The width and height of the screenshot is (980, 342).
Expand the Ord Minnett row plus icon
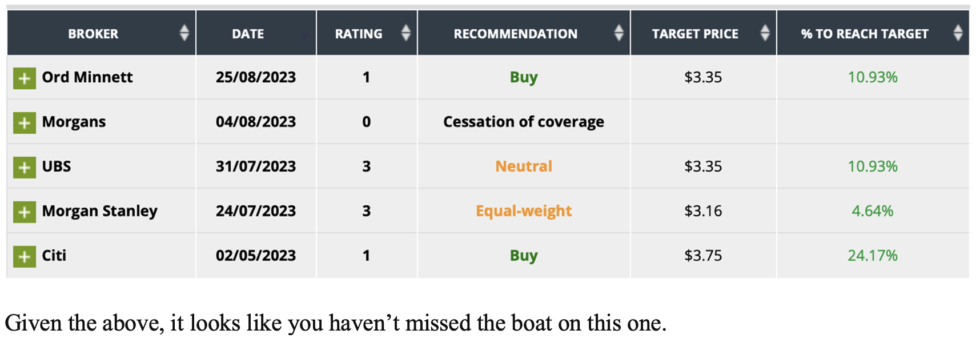click(x=25, y=78)
